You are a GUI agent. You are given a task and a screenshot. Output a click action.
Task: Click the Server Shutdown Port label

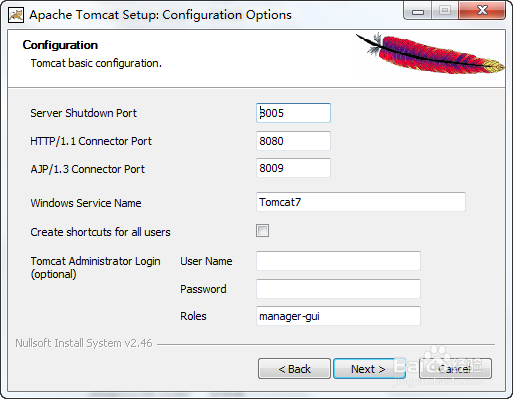point(84,113)
